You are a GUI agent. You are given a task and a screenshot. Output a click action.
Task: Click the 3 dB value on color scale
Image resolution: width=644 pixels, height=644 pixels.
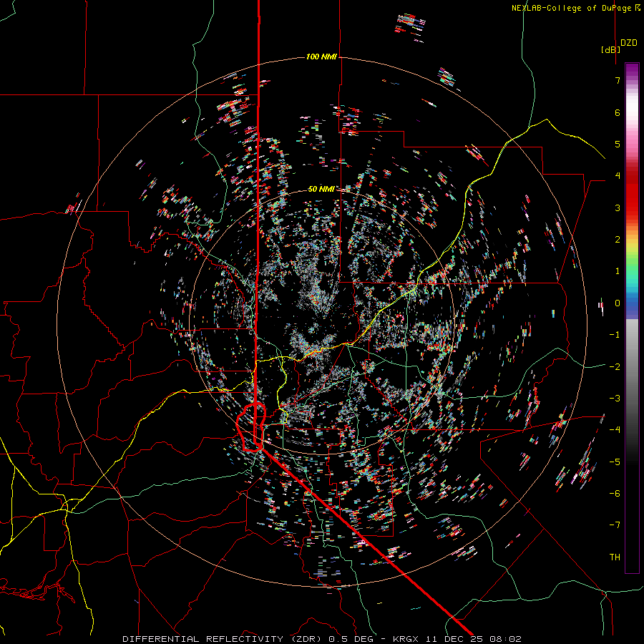coord(618,208)
